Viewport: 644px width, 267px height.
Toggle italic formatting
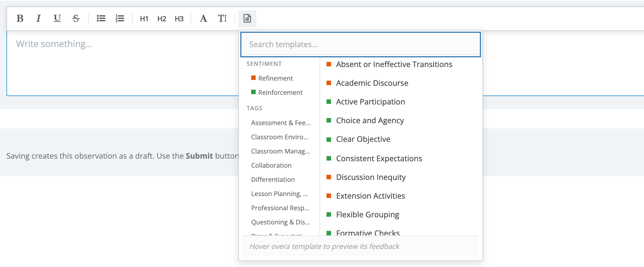(38, 19)
